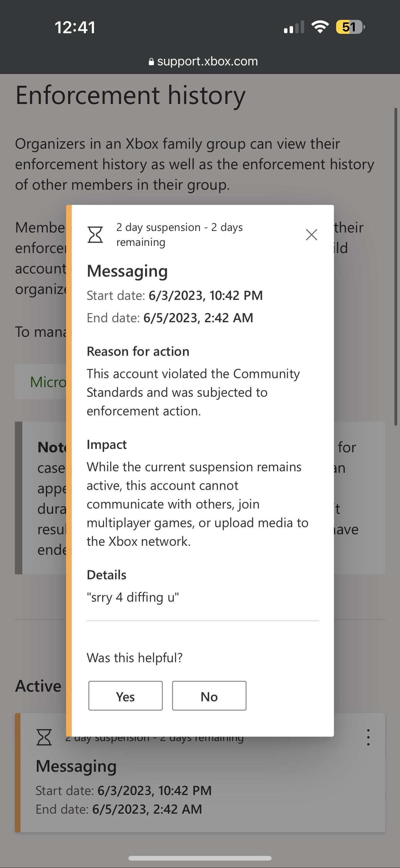Click the active card start date 6/3/2023, 10:42 PM

tap(154, 790)
